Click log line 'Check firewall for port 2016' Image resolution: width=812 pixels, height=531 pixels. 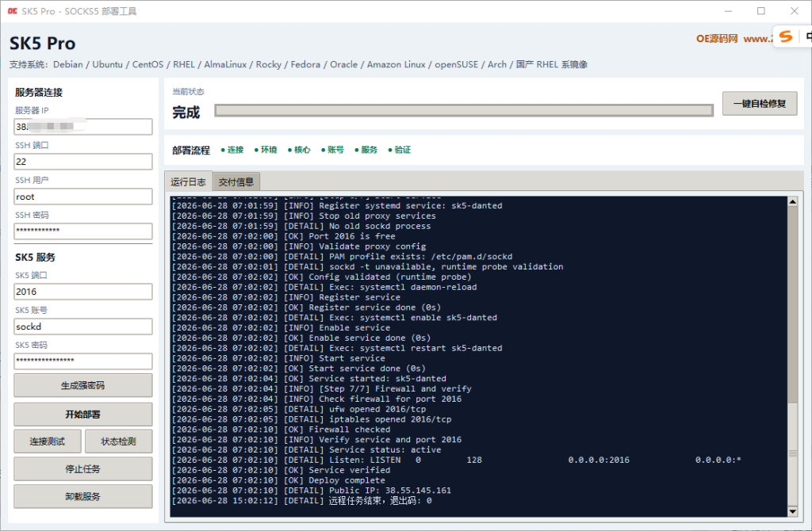[390, 399]
